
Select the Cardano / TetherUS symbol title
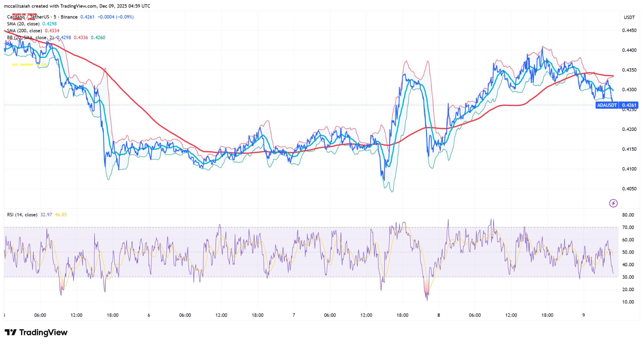42,17
